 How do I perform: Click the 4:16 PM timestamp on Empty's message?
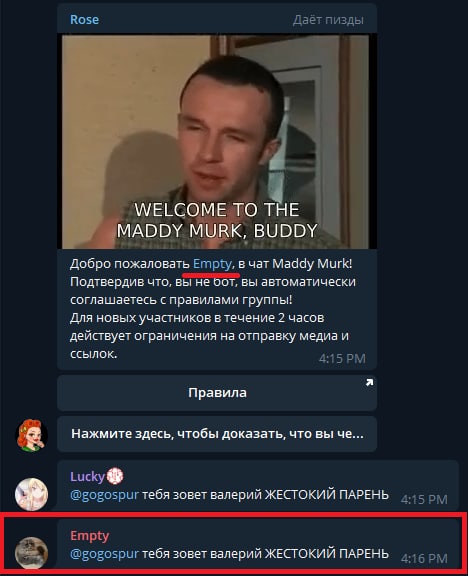click(424, 559)
